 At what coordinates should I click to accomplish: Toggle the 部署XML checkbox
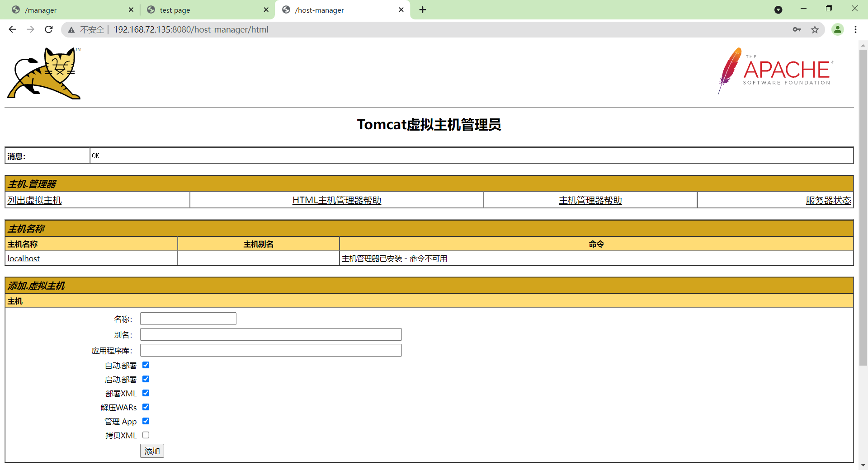pos(146,393)
